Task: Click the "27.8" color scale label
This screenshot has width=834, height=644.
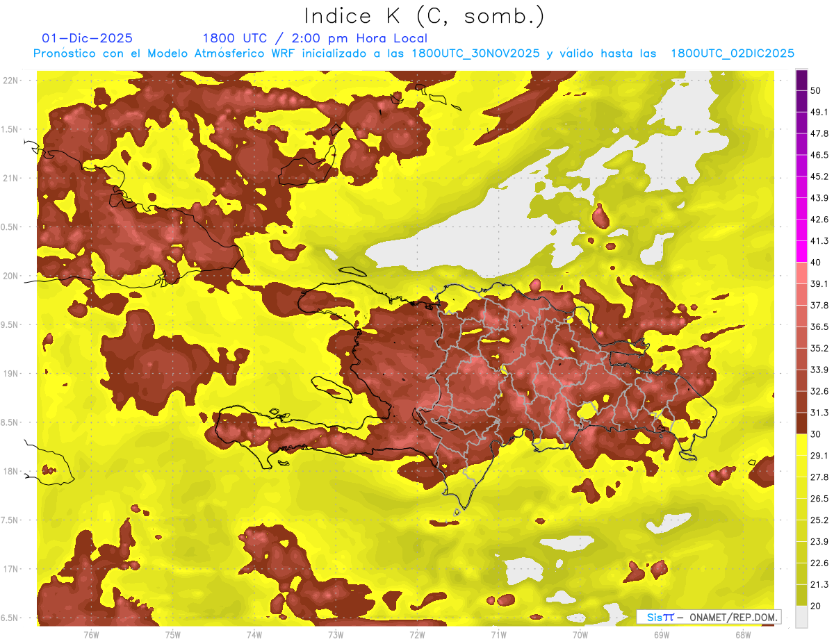Action: pyautogui.click(x=819, y=477)
